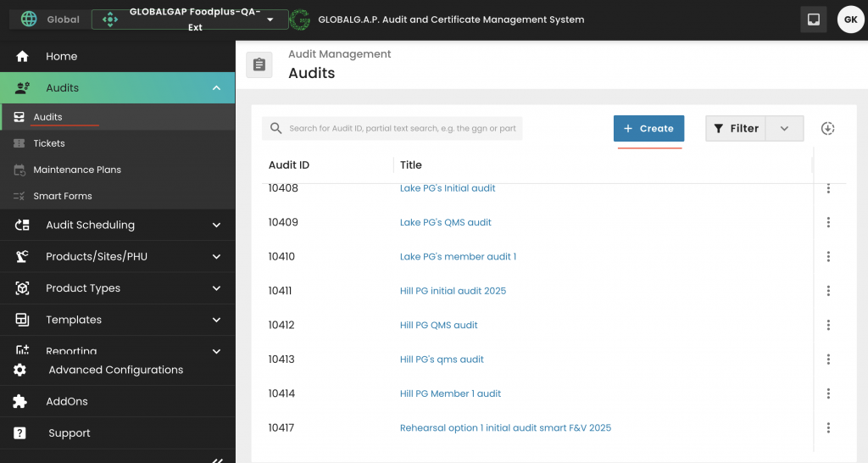Collapse the sidebar with double-chevron icon

(217, 459)
